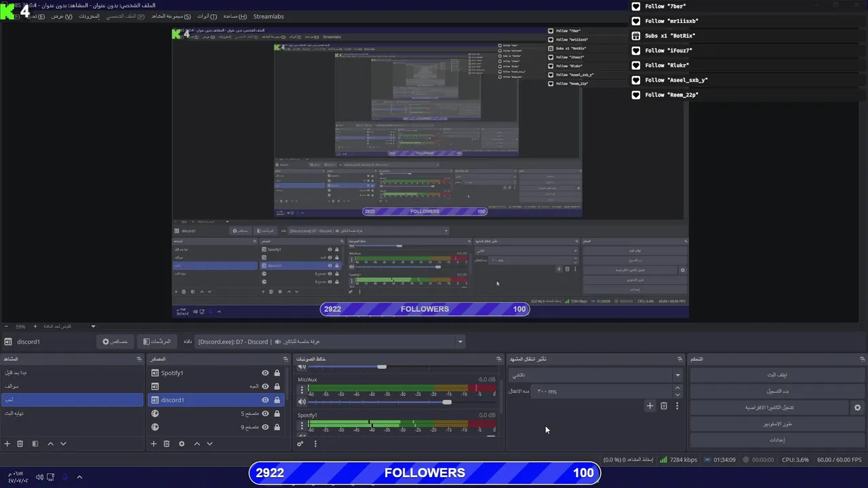
Task: Move scene down with arrow icon
Action: point(63,444)
